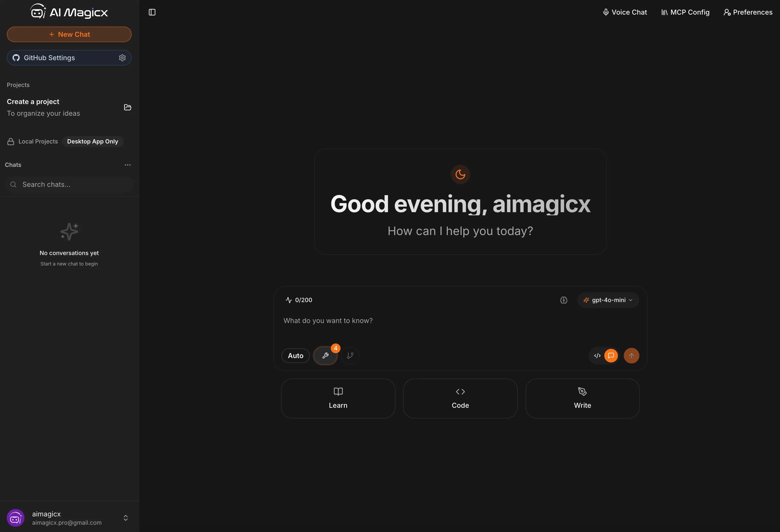Toggle the Auto mode button

295,356
